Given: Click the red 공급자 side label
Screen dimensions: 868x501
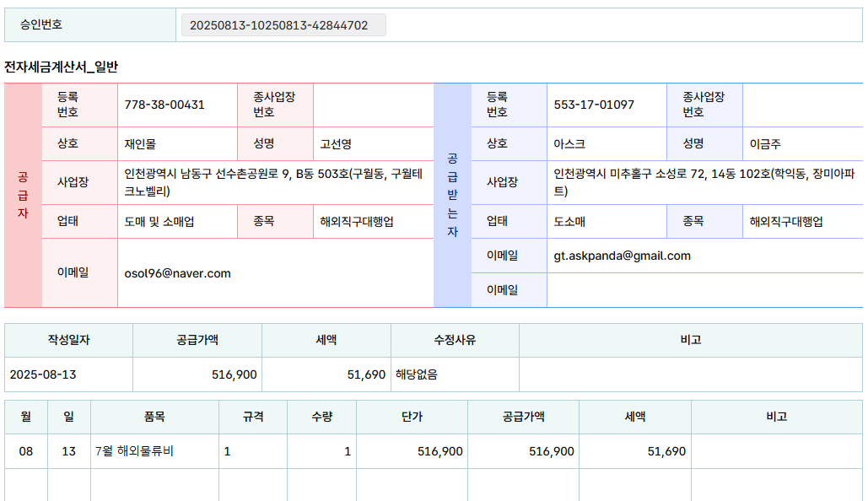Looking at the screenshot, I should pyautogui.click(x=23, y=195).
